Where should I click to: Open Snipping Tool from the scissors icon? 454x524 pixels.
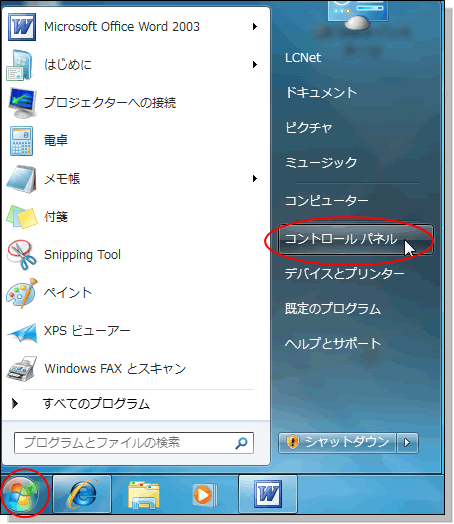coord(22,255)
